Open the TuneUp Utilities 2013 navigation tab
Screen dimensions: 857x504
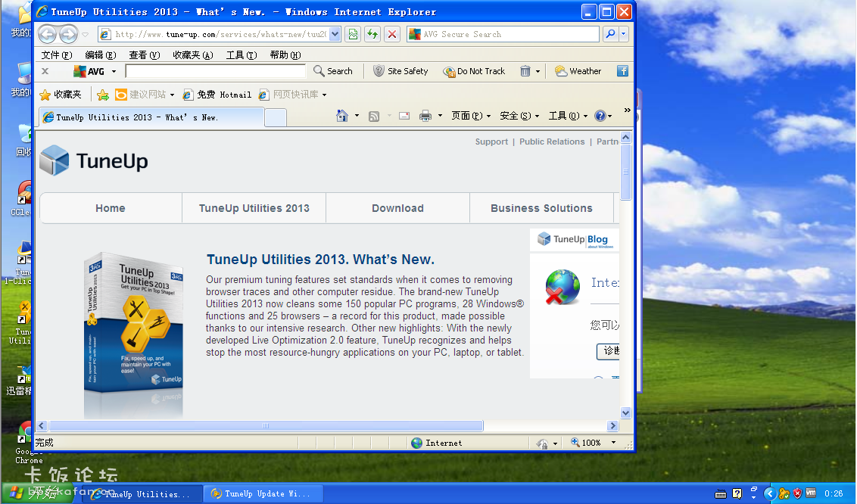[x=254, y=209]
